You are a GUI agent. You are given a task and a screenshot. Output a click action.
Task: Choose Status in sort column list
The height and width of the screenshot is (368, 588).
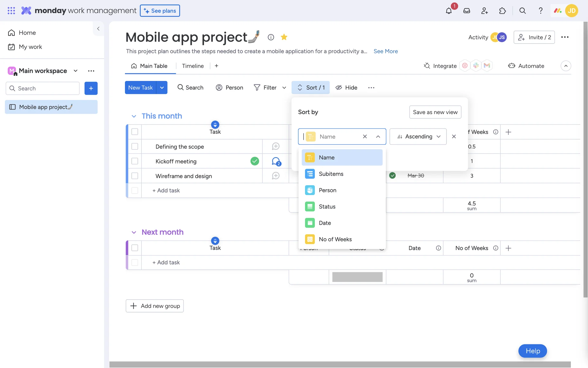pyautogui.click(x=327, y=207)
